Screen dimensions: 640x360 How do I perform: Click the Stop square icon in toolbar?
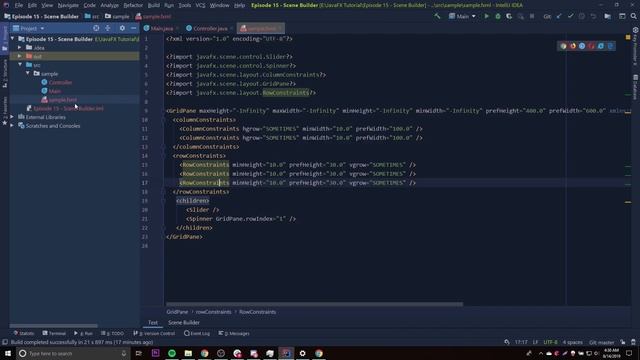point(532,16)
